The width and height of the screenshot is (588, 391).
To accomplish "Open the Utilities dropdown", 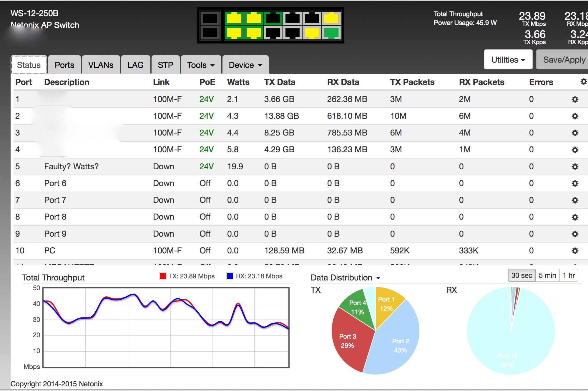I will click(508, 60).
